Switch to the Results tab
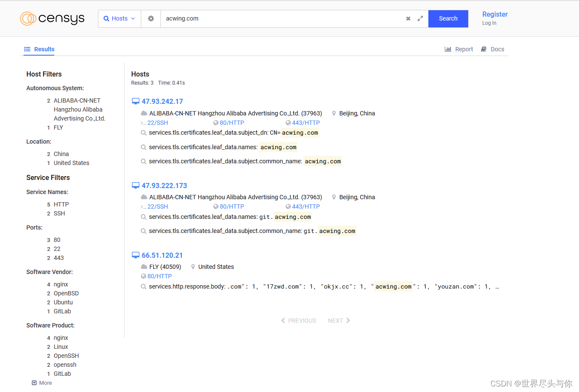The height and width of the screenshot is (392, 579). (x=39, y=49)
